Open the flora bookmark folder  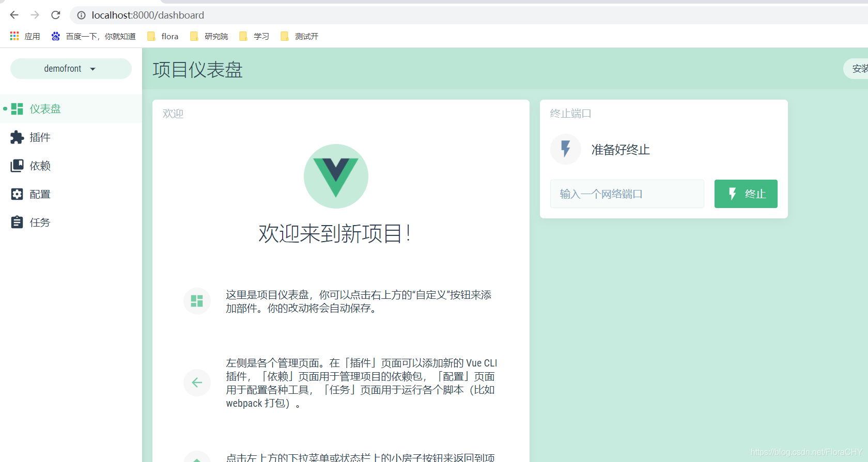click(163, 36)
